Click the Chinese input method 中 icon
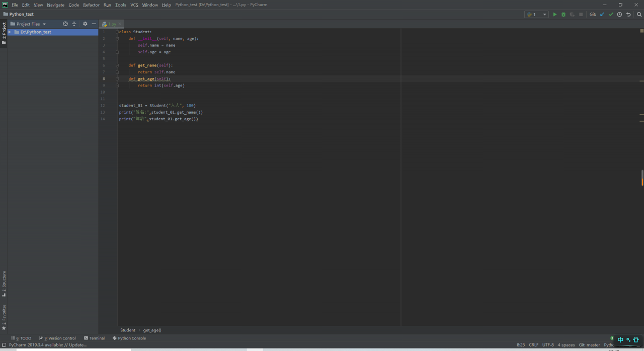Viewport: 644px width, 351px height. pyautogui.click(x=620, y=340)
